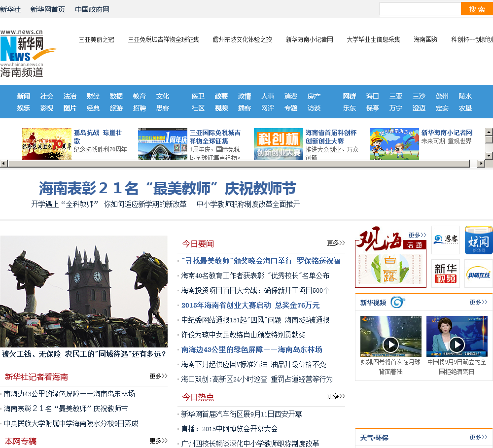Image resolution: width=493 pixels, height=448 pixels.
Task: Open 更多 for 今日热点
Action: [336, 396]
